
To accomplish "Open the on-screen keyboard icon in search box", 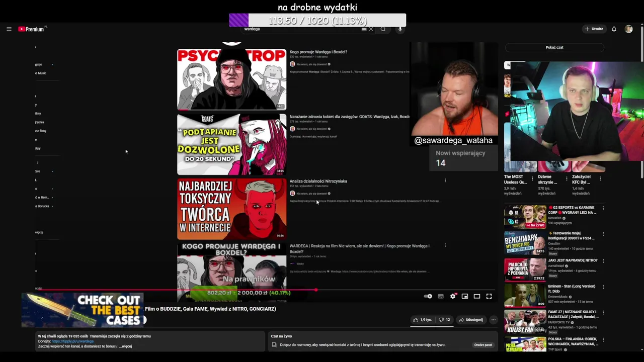I will 364,29.
